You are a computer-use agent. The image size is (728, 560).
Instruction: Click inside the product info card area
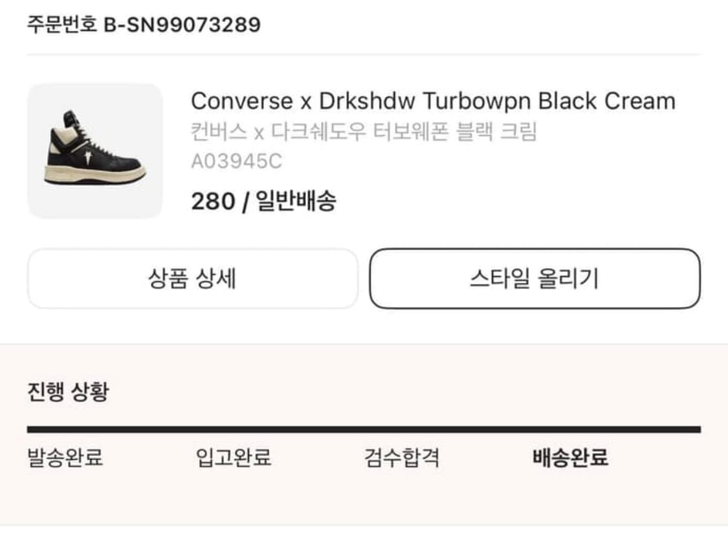click(364, 150)
